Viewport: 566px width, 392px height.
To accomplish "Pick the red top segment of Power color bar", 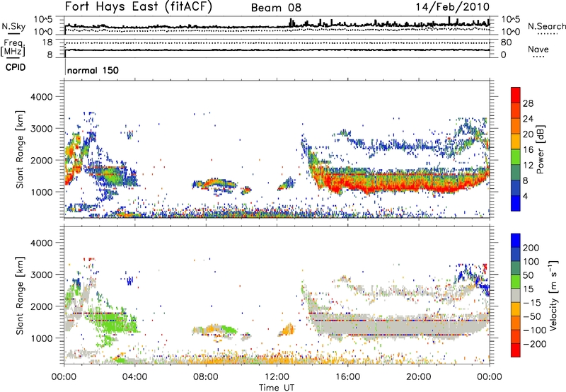I will pos(516,95).
